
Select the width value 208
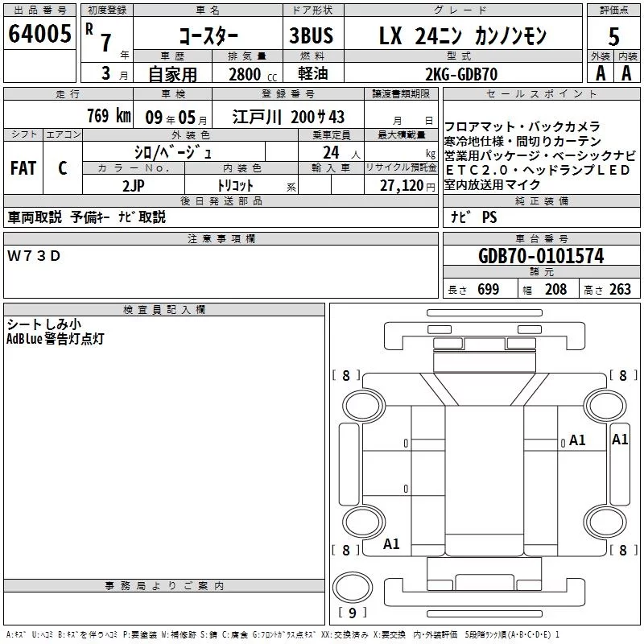click(x=555, y=290)
